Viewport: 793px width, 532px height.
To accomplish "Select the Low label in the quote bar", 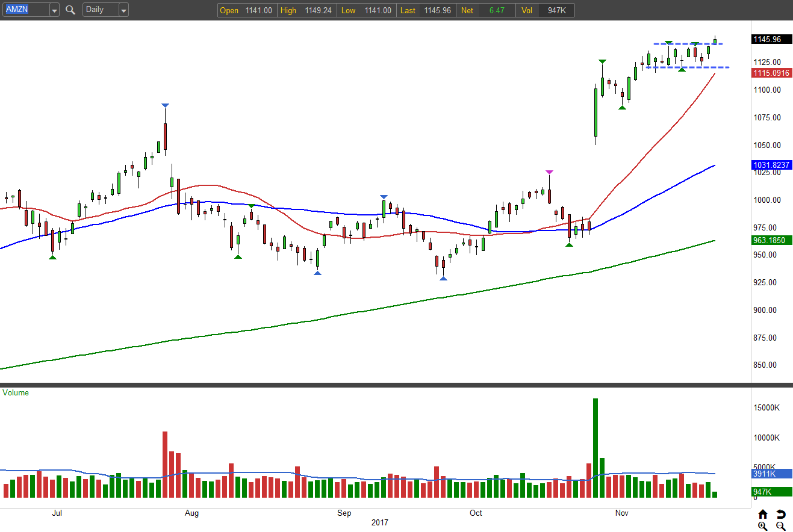I will coord(348,10).
